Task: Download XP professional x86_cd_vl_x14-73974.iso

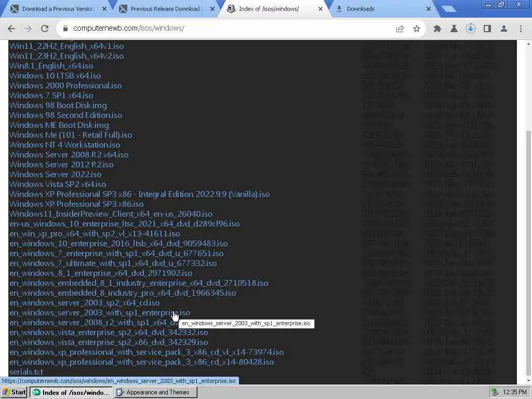Action: (x=147, y=352)
